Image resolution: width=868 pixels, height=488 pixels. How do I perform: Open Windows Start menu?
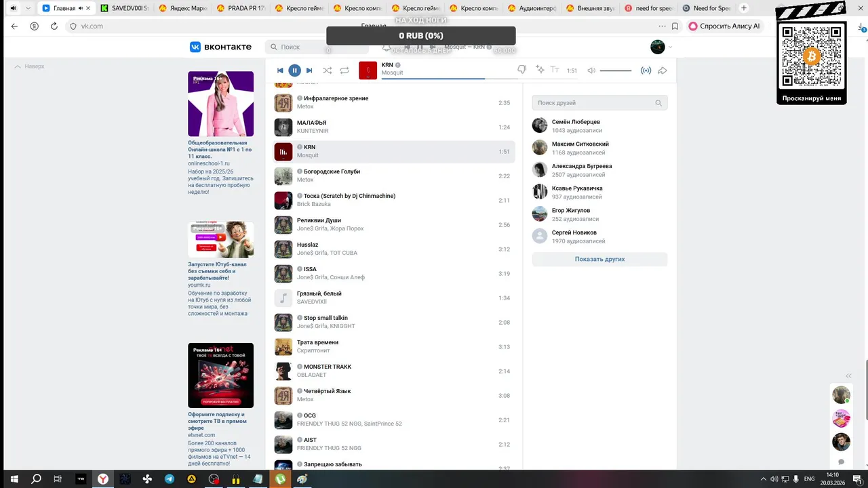(14, 479)
